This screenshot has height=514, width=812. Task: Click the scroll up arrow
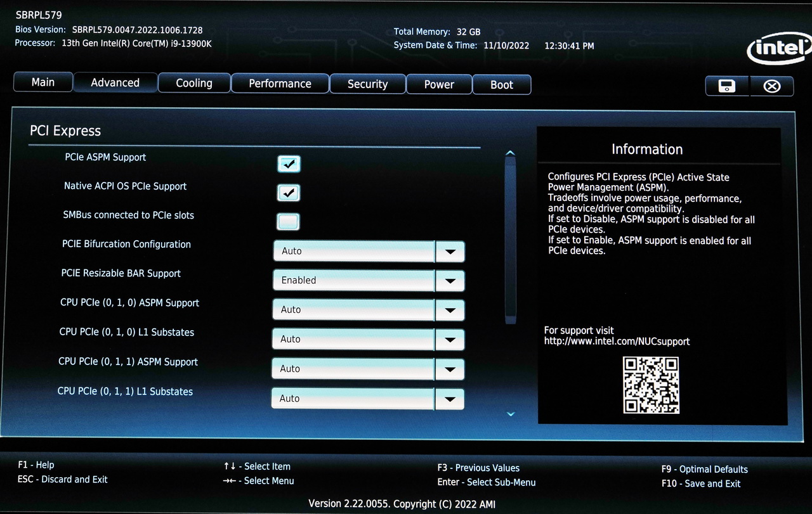click(510, 153)
